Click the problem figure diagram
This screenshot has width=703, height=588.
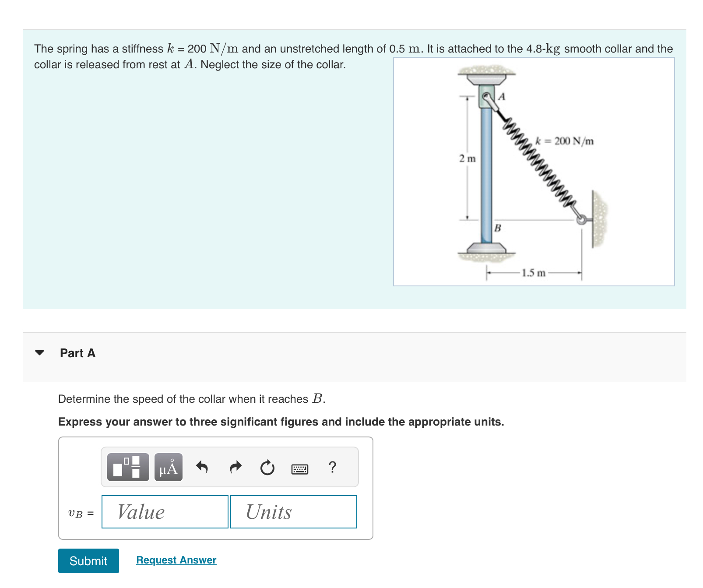(x=534, y=173)
